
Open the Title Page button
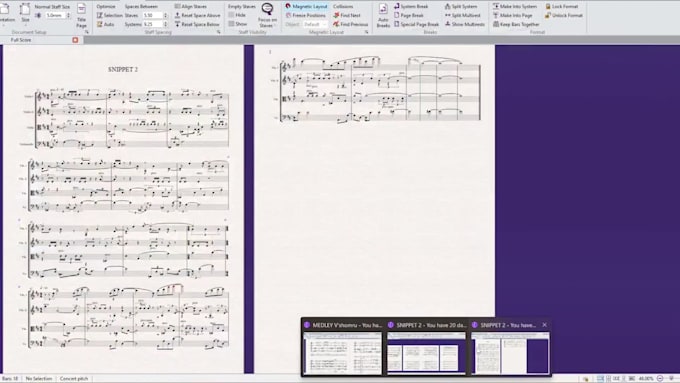click(81, 16)
